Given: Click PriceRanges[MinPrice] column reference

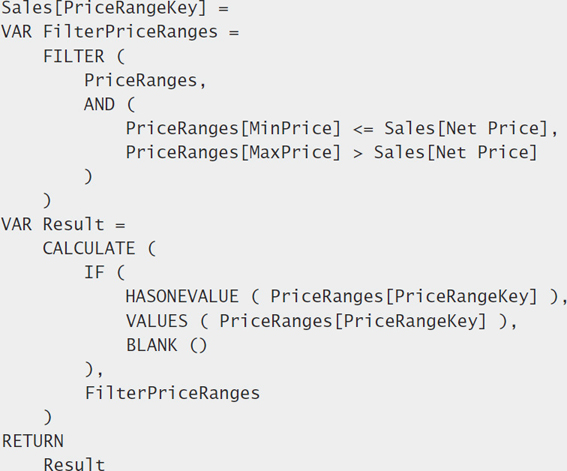Looking at the screenshot, I should click(233, 128).
